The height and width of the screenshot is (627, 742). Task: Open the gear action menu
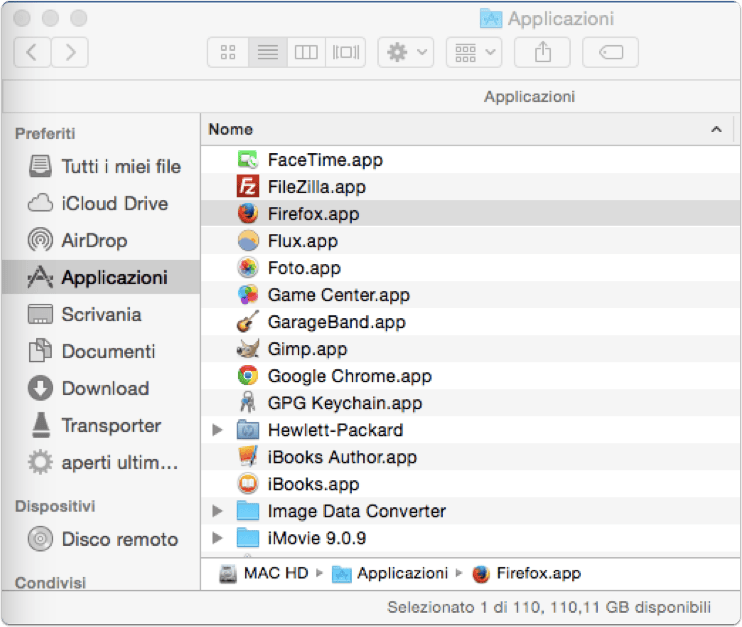(406, 52)
